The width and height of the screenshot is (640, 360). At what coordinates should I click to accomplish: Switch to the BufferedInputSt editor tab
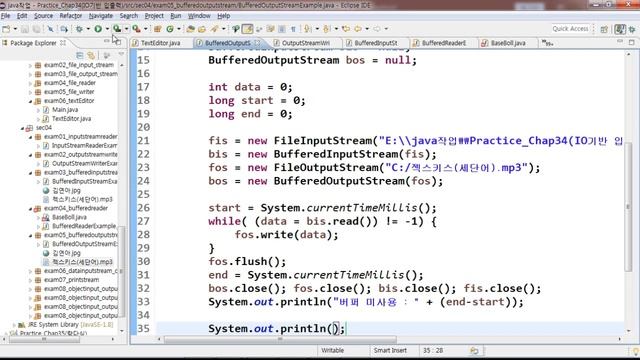(x=376, y=43)
